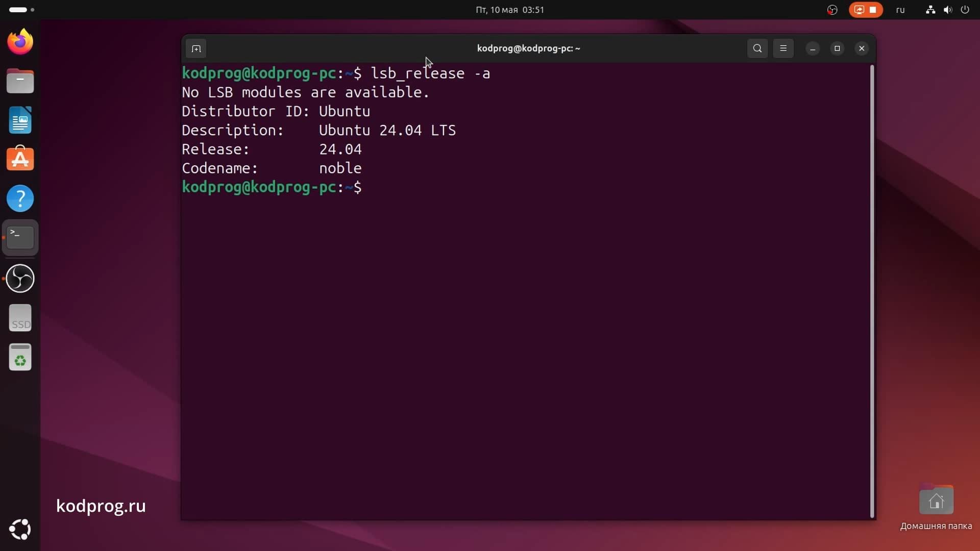Click the 'Distributor ID:' output line
980x551 pixels.
point(276,111)
